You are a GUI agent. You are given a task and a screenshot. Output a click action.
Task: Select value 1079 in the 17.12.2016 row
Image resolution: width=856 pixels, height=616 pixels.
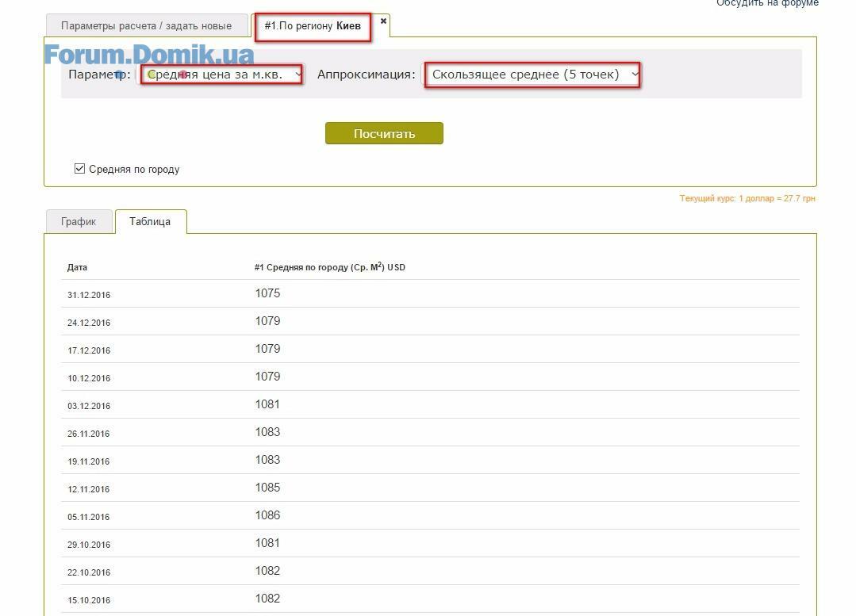pos(267,349)
